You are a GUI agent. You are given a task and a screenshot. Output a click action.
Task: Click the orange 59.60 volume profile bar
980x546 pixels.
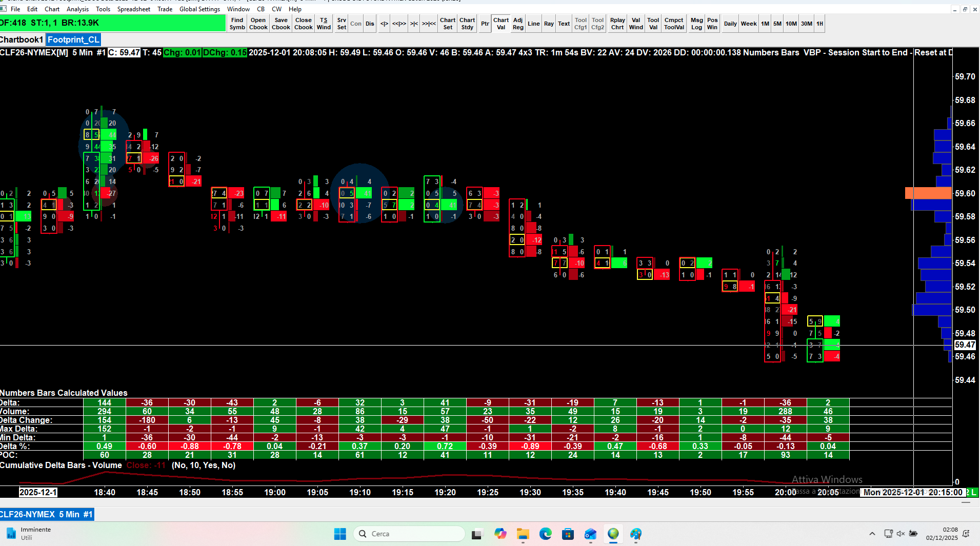pyautogui.click(x=928, y=193)
